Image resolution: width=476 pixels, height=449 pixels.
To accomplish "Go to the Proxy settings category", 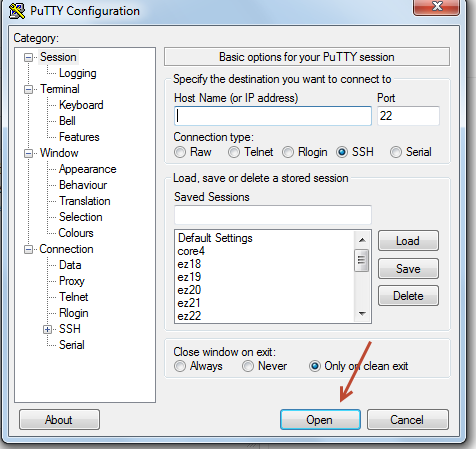I will 72,281.
